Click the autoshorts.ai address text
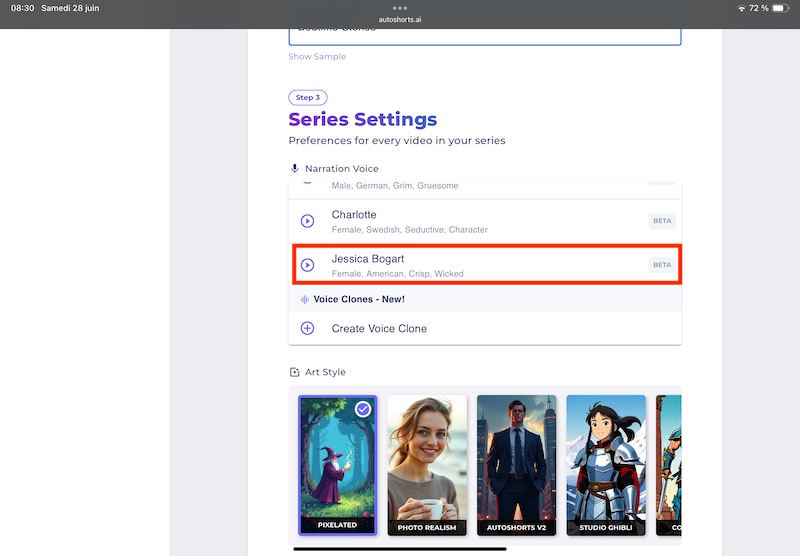The height and width of the screenshot is (556, 800). coord(400,20)
